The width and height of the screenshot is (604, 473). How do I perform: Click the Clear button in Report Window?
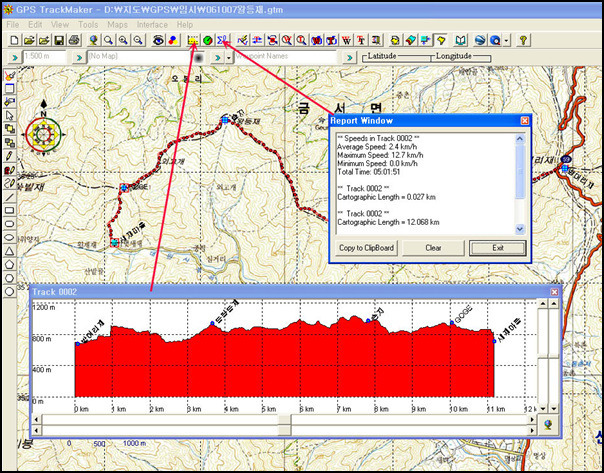pyautogui.click(x=433, y=248)
